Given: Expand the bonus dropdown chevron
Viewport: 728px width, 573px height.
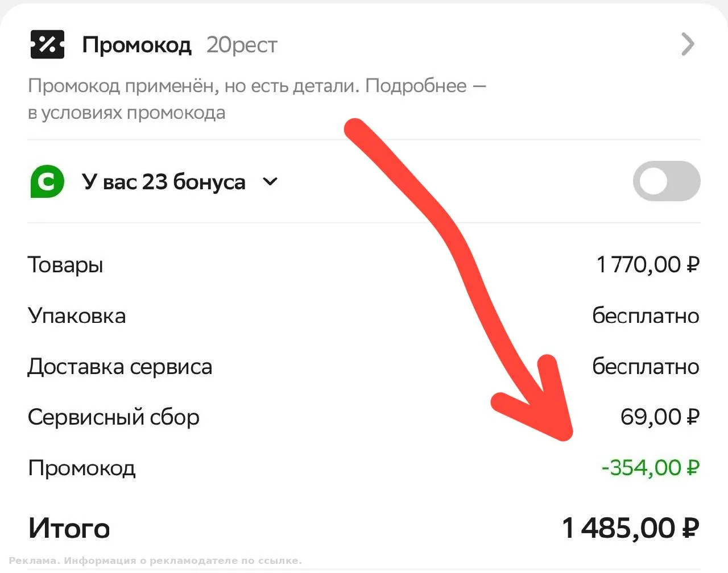Looking at the screenshot, I should pyautogui.click(x=271, y=182).
